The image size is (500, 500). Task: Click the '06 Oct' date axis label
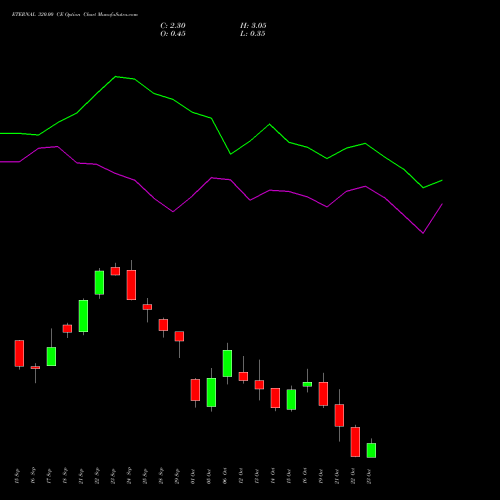(225, 476)
